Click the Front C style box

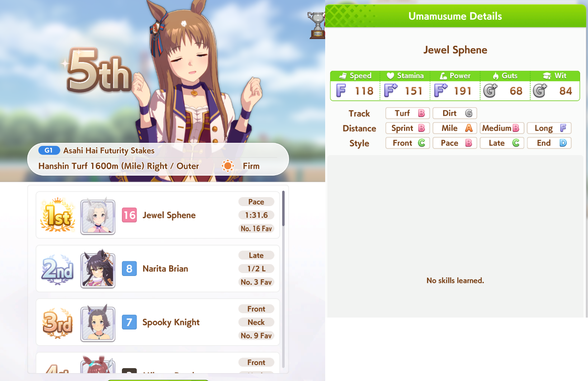pos(408,143)
